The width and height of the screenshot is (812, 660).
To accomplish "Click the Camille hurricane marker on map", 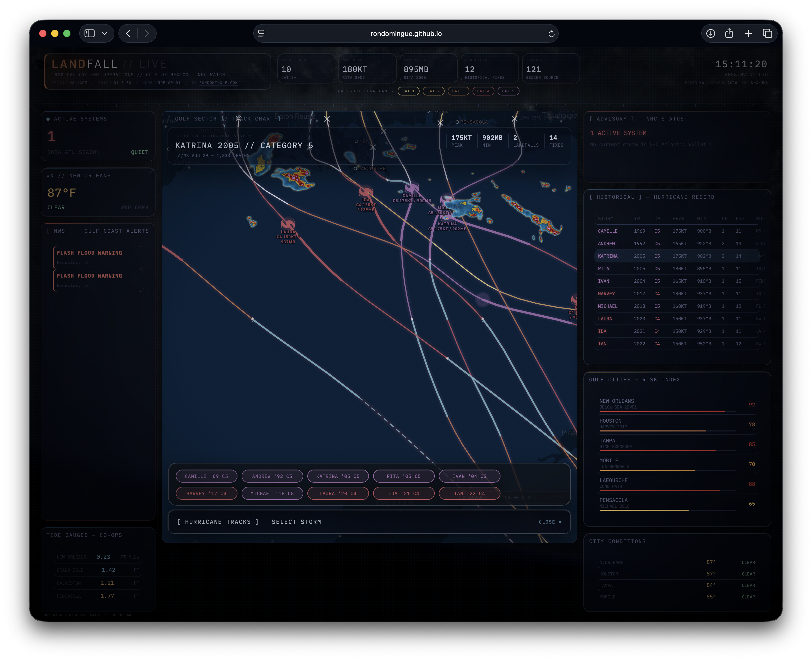I will (x=412, y=188).
